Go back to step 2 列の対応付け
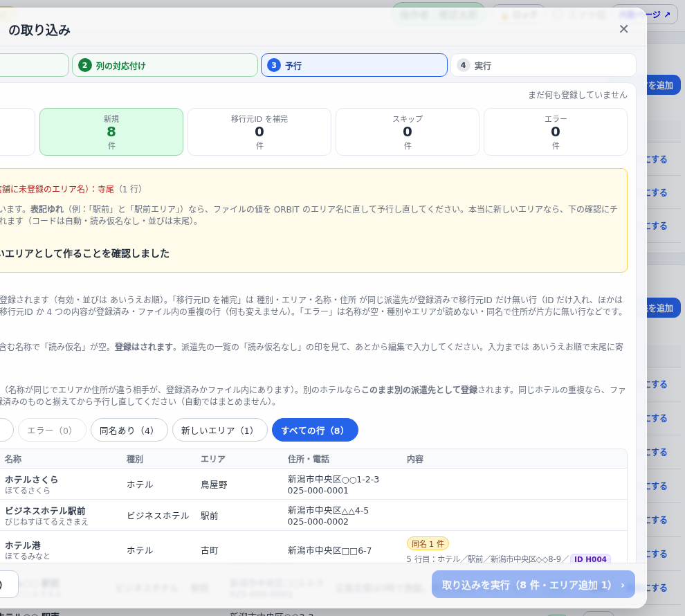Screen dimensions: 685x616 (x=165, y=65)
